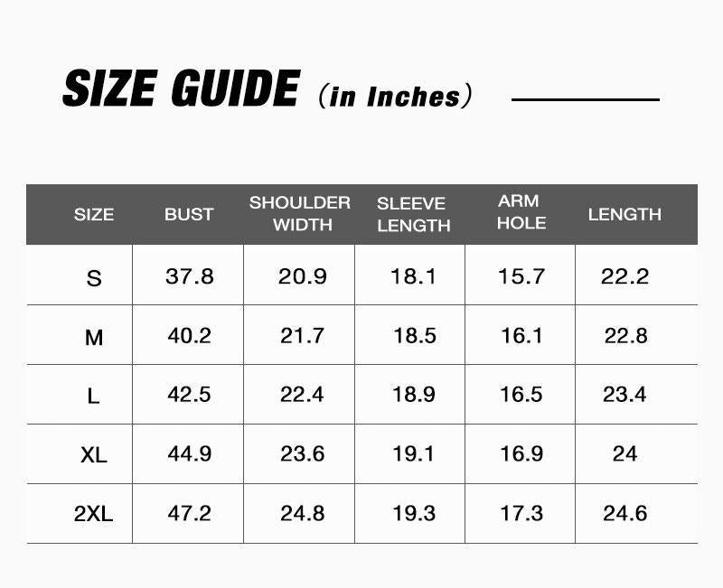Click the ARM HOLE column header
The image size is (723, 588).
pos(521,212)
